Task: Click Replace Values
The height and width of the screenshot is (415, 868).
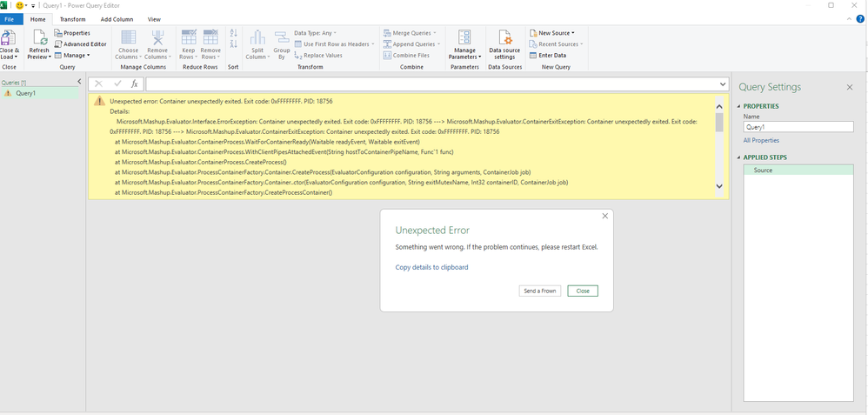Action: pyautogui.click(x=318, y=56)
